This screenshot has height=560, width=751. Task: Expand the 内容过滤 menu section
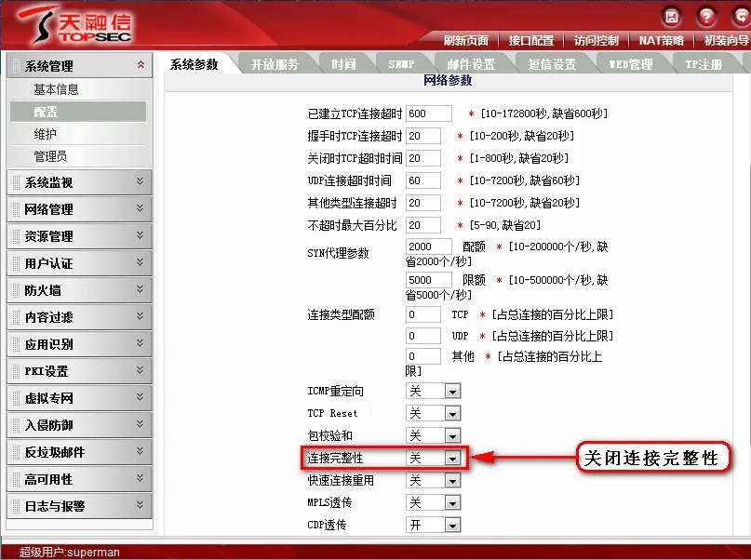point(79,317)
